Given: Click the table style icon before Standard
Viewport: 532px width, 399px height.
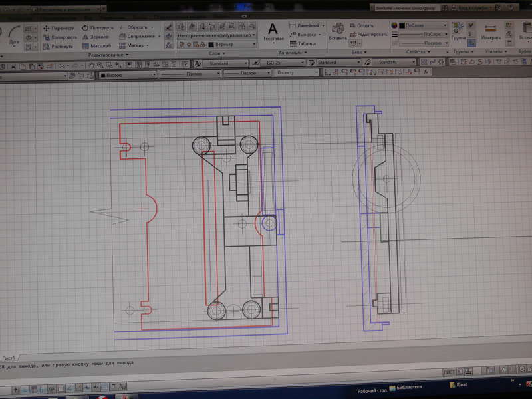Looking at the screenshot, I should pos(311,63).
